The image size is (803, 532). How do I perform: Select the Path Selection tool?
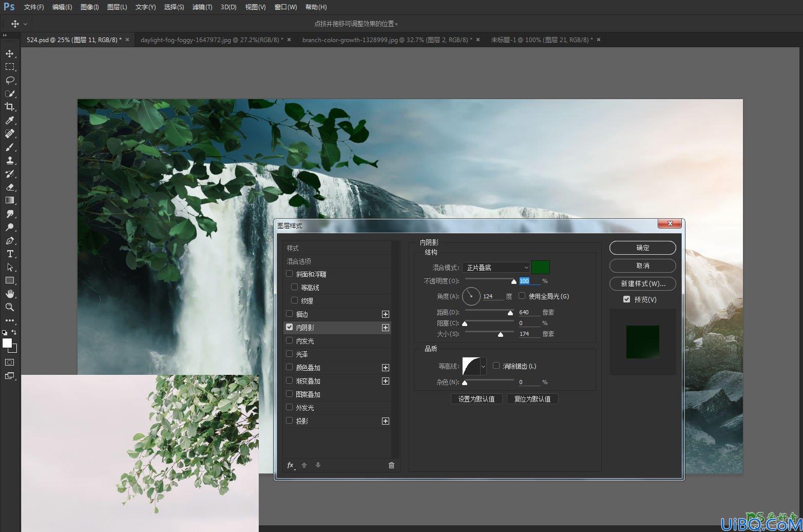(10, 267)
